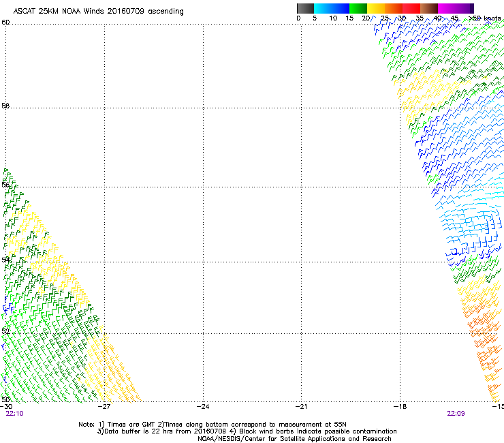This screenshot has height=443, width=504.
Task: Choose the green 15-20 knots color band
Action: pos(358,8)
